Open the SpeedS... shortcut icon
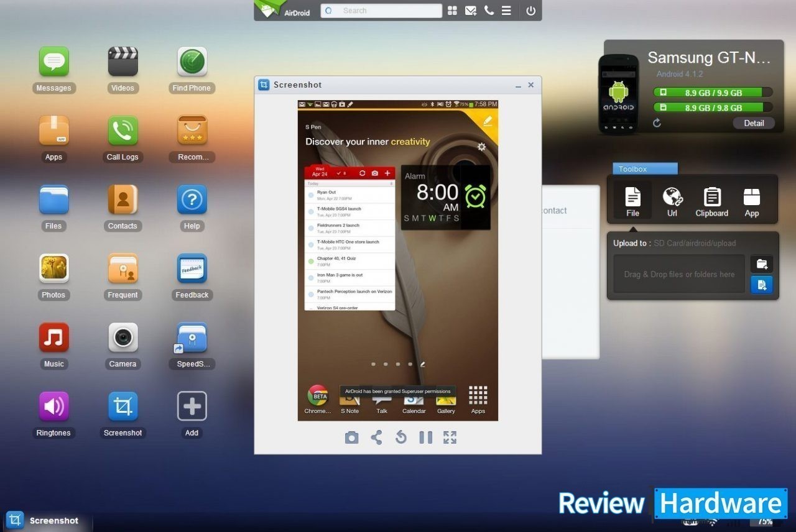796x532 pixels. click(191, 337)
